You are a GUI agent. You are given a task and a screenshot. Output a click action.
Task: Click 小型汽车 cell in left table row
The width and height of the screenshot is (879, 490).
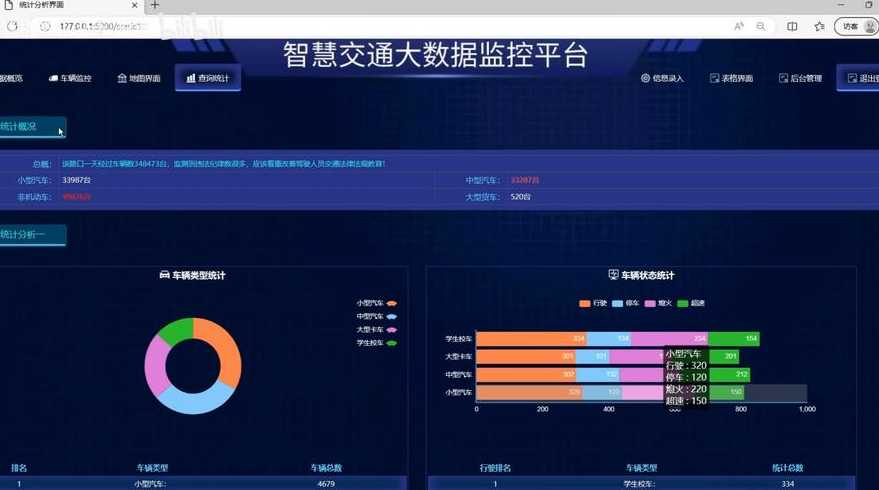150,484
